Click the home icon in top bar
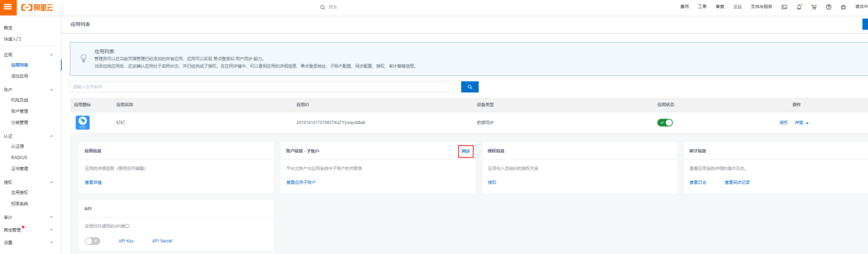The image size is (868, 254). [x=843, y=7]
